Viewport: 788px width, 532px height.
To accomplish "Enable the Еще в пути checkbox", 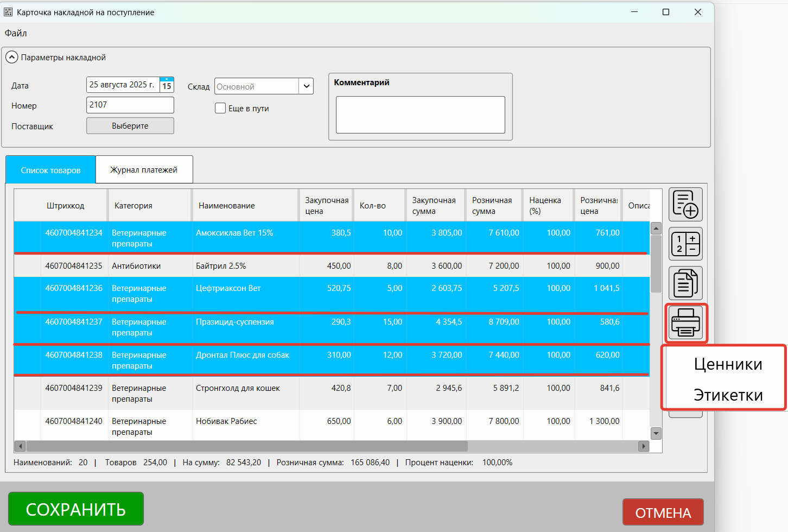I will coord(220,108).
